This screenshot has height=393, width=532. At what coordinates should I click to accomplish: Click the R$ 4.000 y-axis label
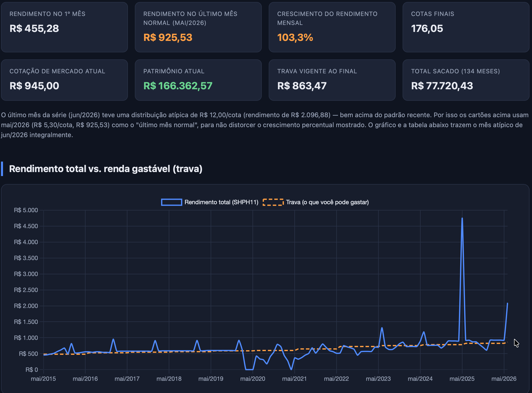(26, 242)
